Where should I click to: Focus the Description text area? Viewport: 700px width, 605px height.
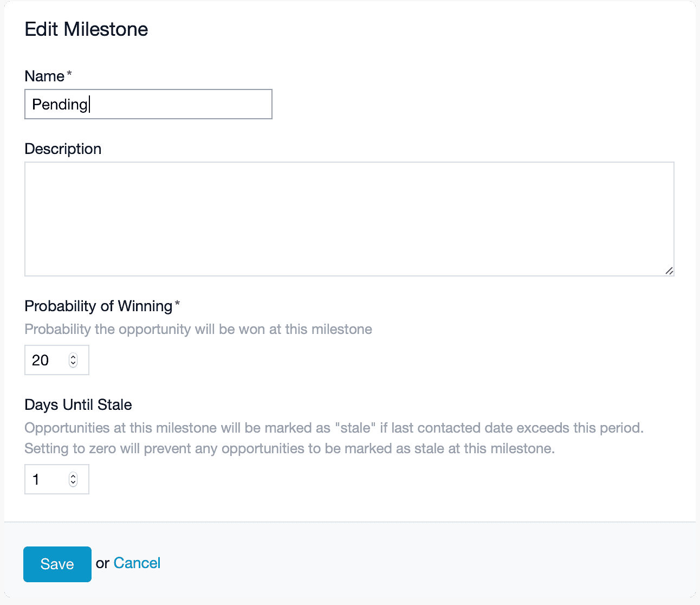click(349, 219)
